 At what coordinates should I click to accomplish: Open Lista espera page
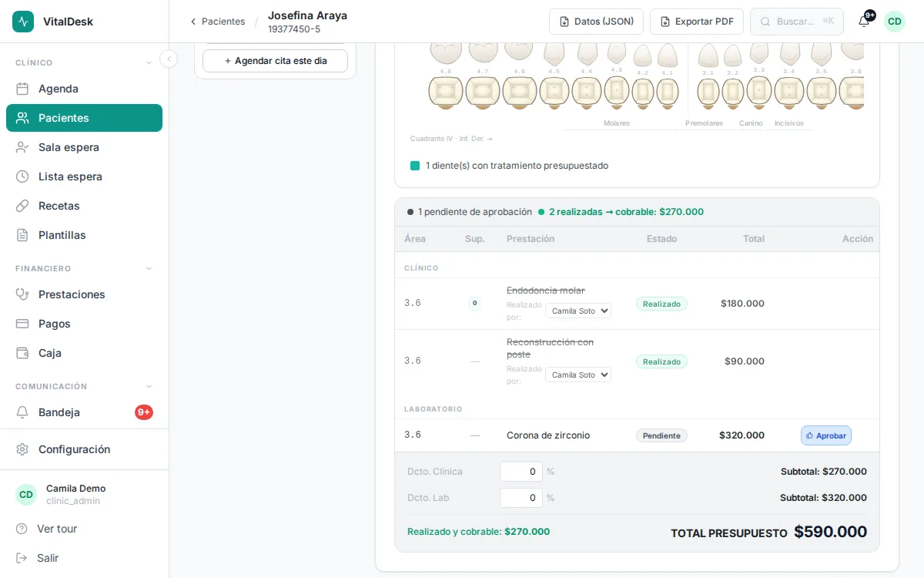click(84, 176)
